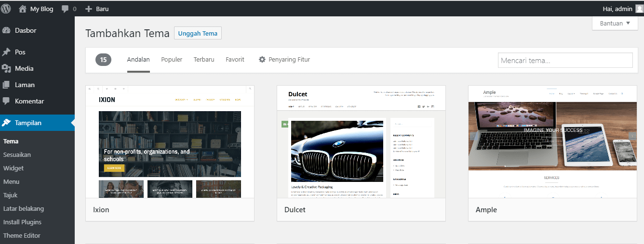Open Theme Editor submenu item
644x244 pixels.
(22, 236)
